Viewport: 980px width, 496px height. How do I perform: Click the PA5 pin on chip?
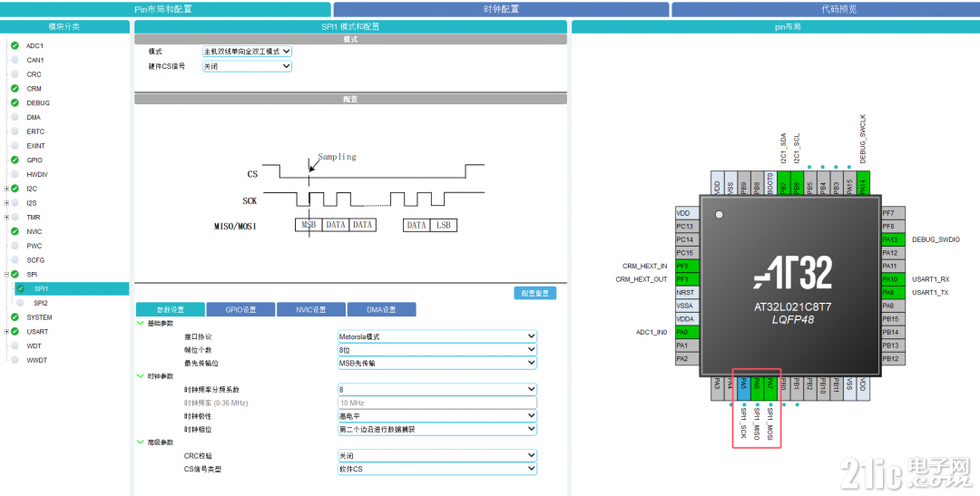point(744,389)
